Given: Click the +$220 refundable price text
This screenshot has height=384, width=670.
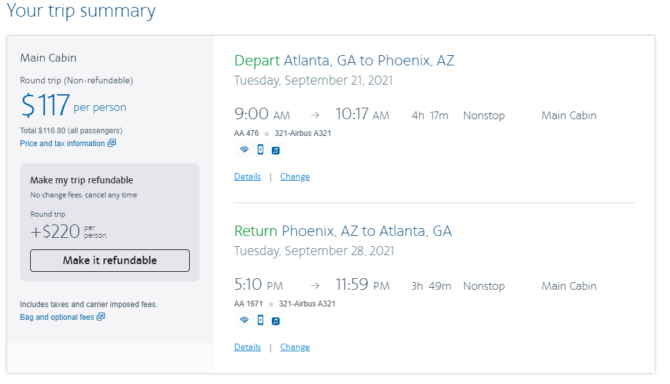Looking at the screenshot, I should click(68, 232).
